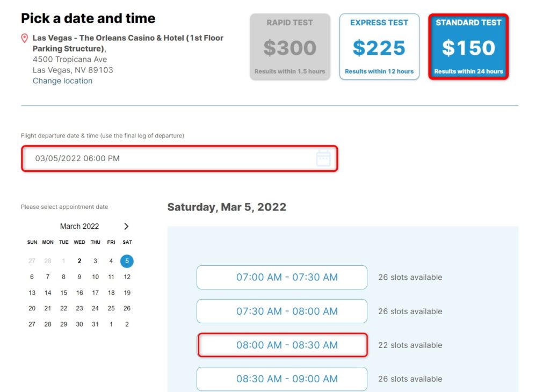This screenshot has height=392, width=550.
Task: Choose March 20 on the calendar
Action: click(32, 309)
